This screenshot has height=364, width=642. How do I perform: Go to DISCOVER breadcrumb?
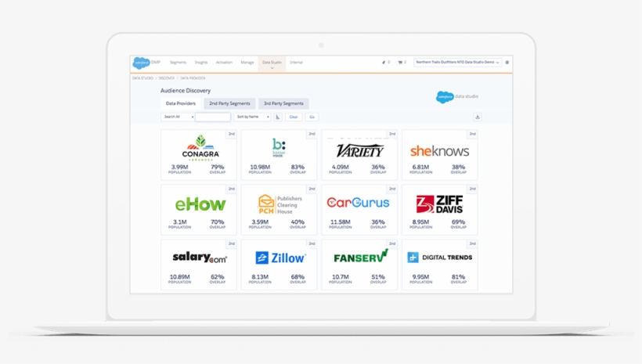(166, 78)
